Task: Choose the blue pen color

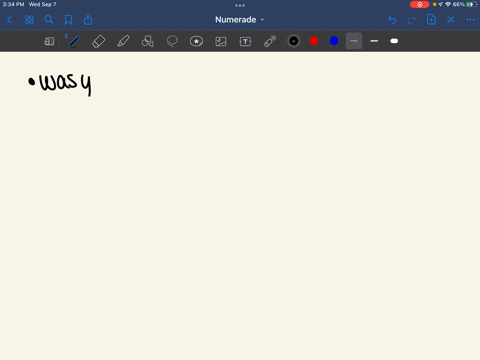Action: (x=334, y=41)
